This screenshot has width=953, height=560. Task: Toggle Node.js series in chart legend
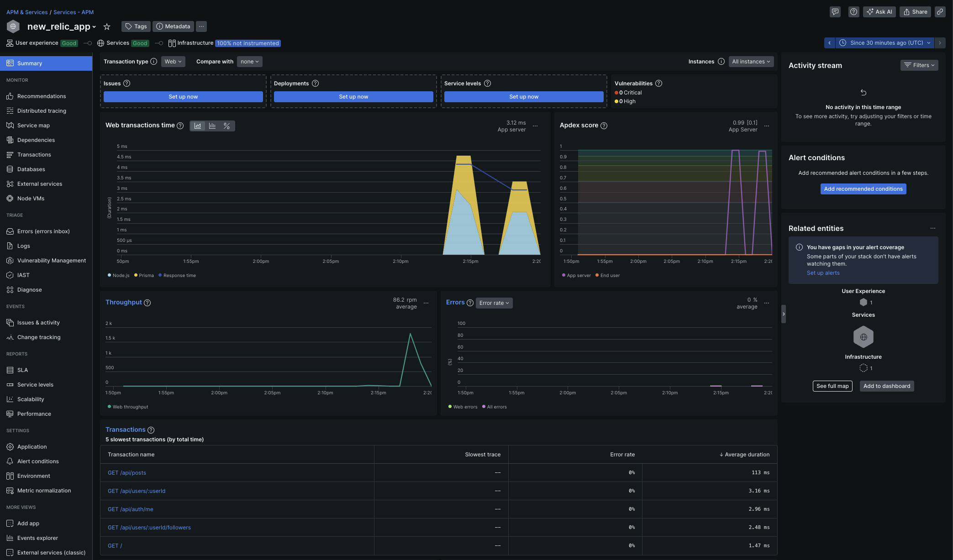pyautogui.click(x=119, y=276)
